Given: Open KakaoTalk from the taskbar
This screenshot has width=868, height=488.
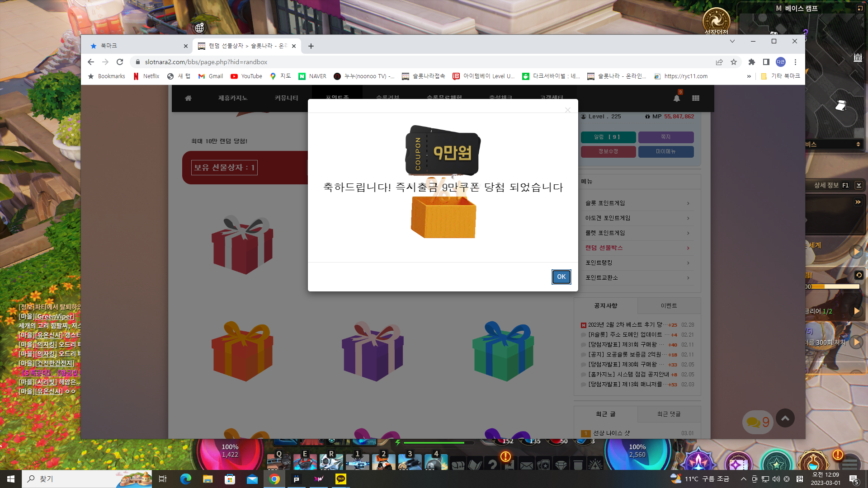Looking at the screenshot, I should 341,479.
